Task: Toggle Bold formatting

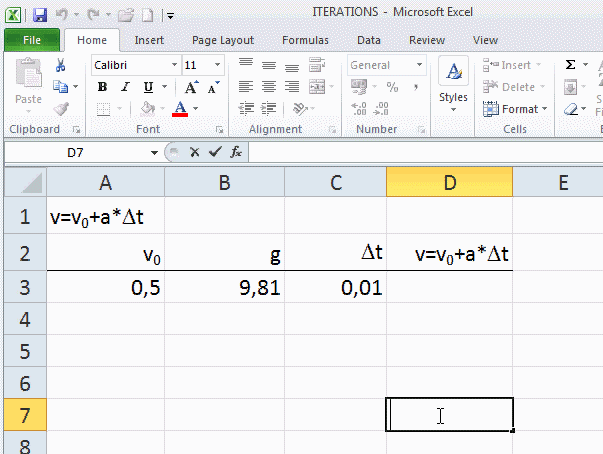Action: tap(102, 87)
